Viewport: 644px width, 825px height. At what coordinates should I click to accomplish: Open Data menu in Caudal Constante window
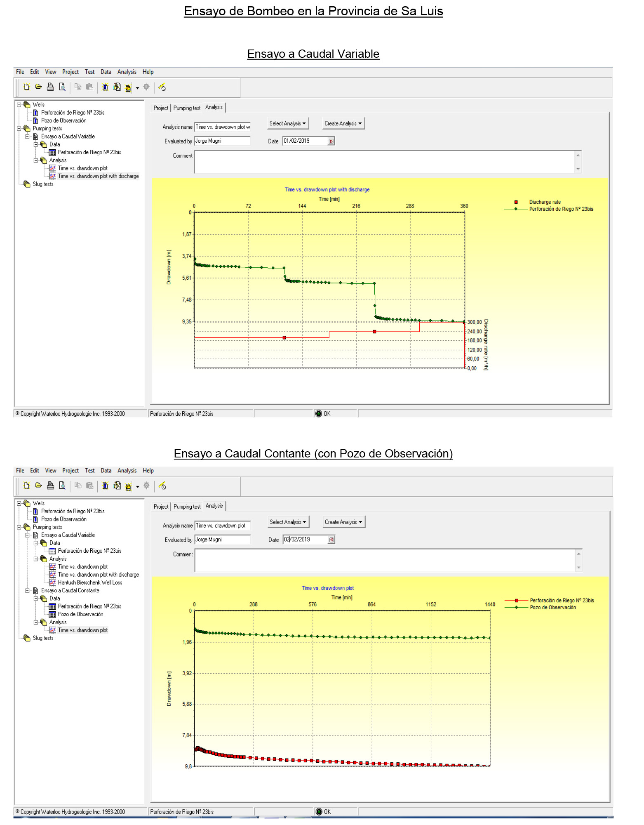pos(106,470)
